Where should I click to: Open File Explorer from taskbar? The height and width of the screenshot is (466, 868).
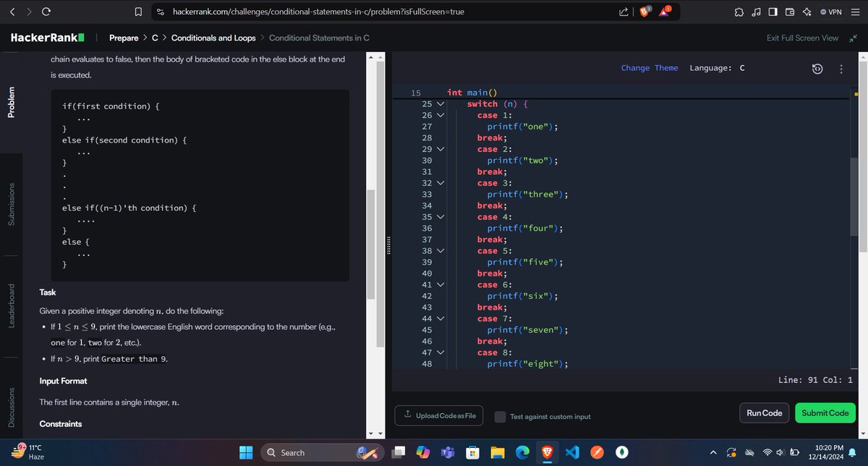[497, 452]
